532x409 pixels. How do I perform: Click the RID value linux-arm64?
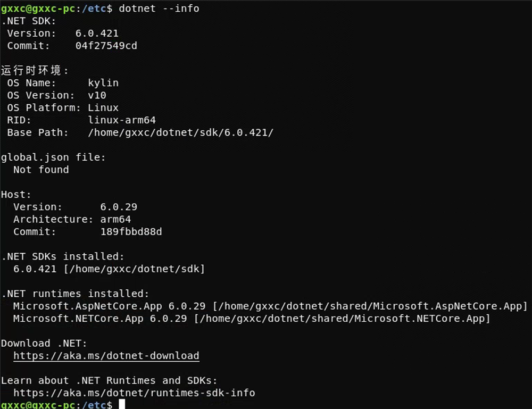[122, 120]
